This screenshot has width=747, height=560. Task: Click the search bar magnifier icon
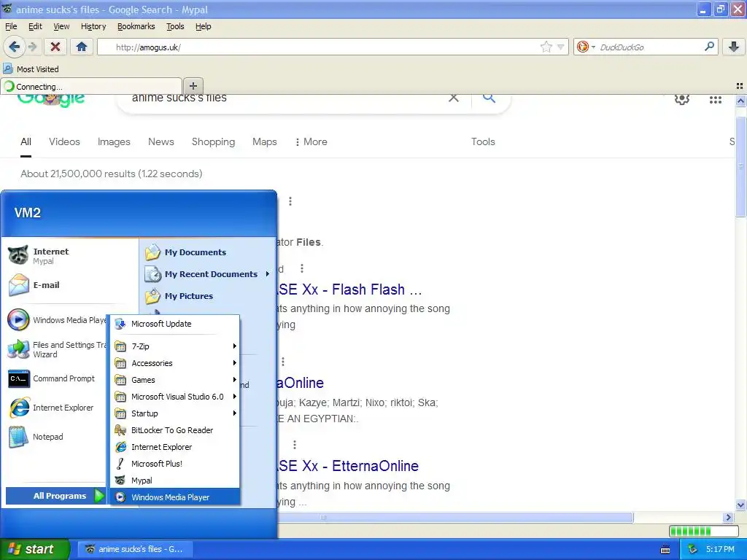click(x=709, y=47)
